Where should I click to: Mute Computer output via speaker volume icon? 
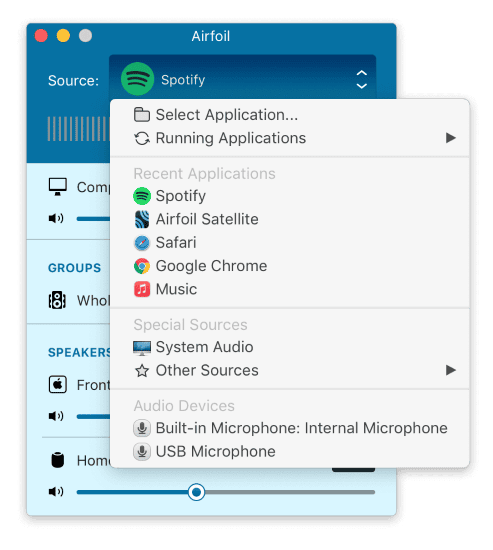(x=56, y=219)
